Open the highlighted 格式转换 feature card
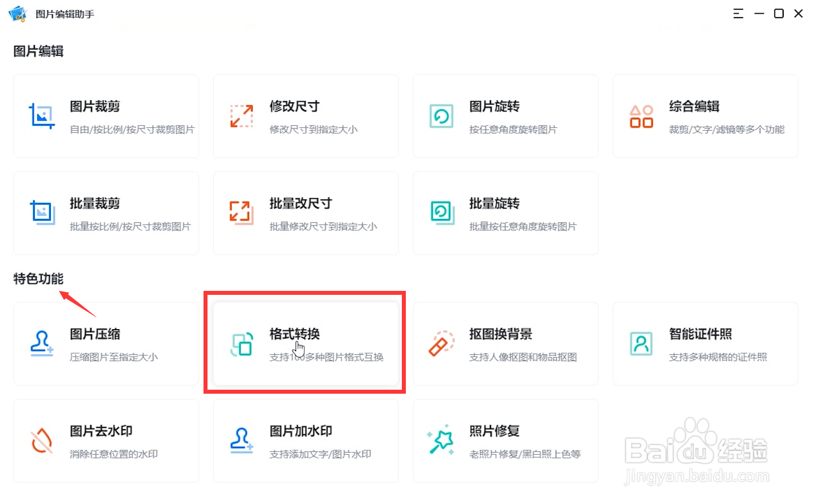The image size is (814, 504). tap(305, 343)
